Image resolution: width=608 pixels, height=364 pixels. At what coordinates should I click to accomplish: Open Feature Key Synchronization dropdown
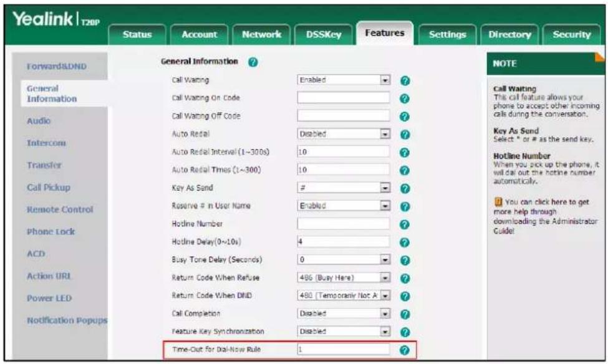tap(344, 332)
